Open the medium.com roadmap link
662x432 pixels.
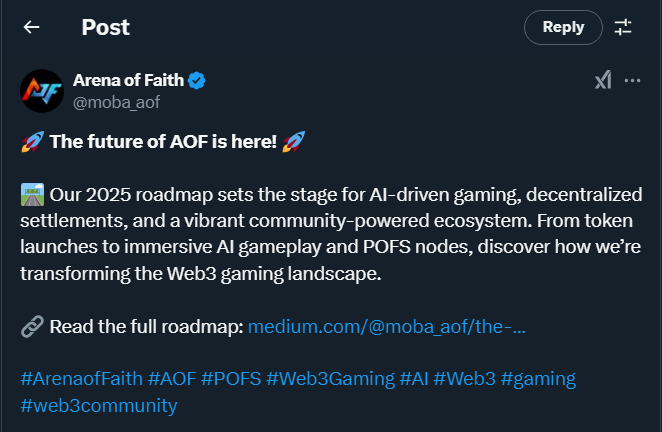point(386,326)
